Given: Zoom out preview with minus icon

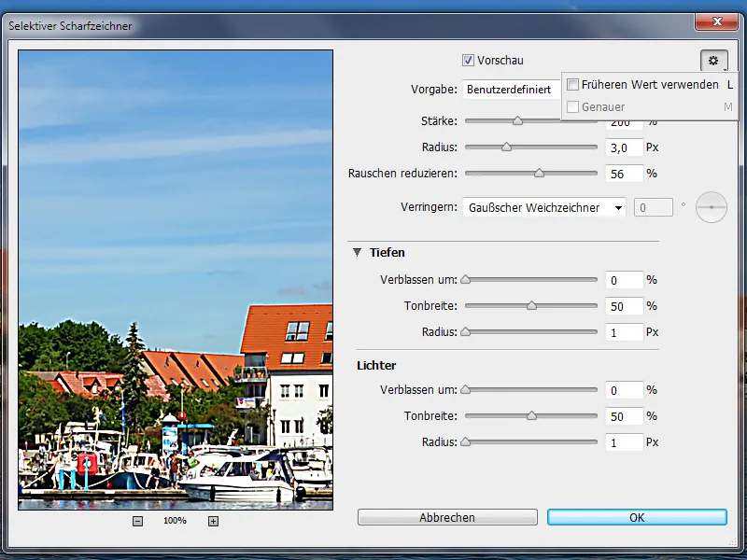Looking at the screenshot, I should [x=137, y=522].
